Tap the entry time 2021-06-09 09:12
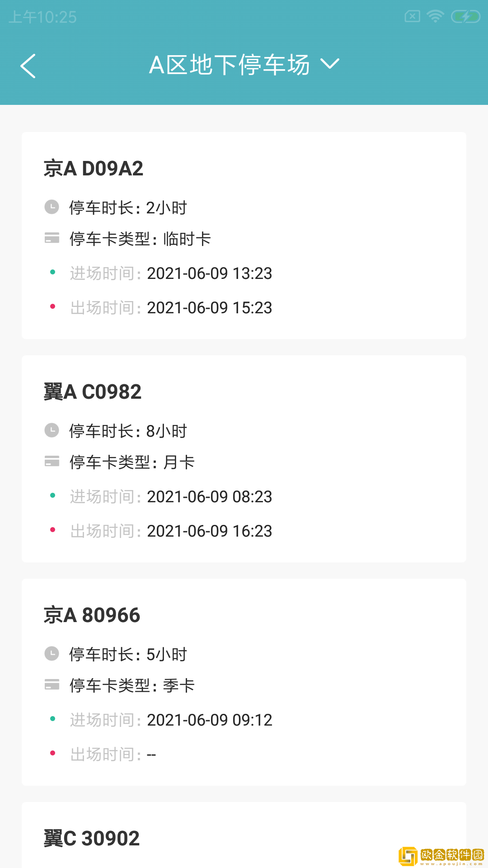This screenshot has width=488, height=868. [x=209, y=720]
